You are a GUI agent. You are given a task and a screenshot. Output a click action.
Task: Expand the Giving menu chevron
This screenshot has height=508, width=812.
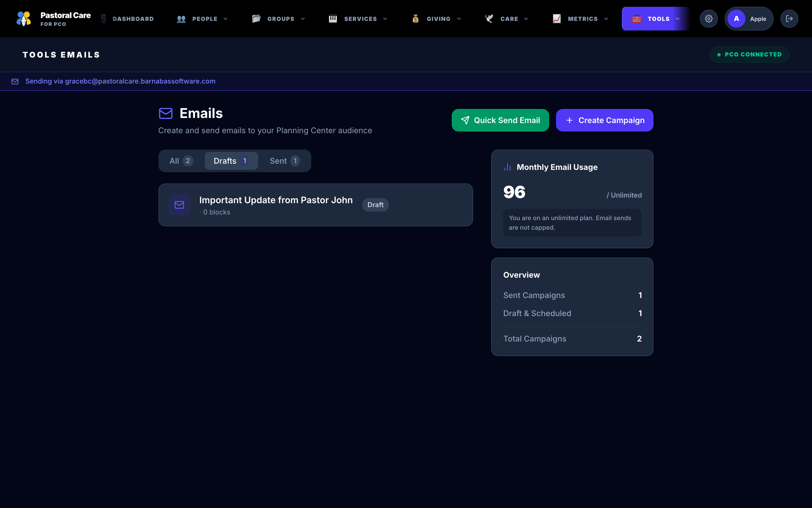(459, 19)
